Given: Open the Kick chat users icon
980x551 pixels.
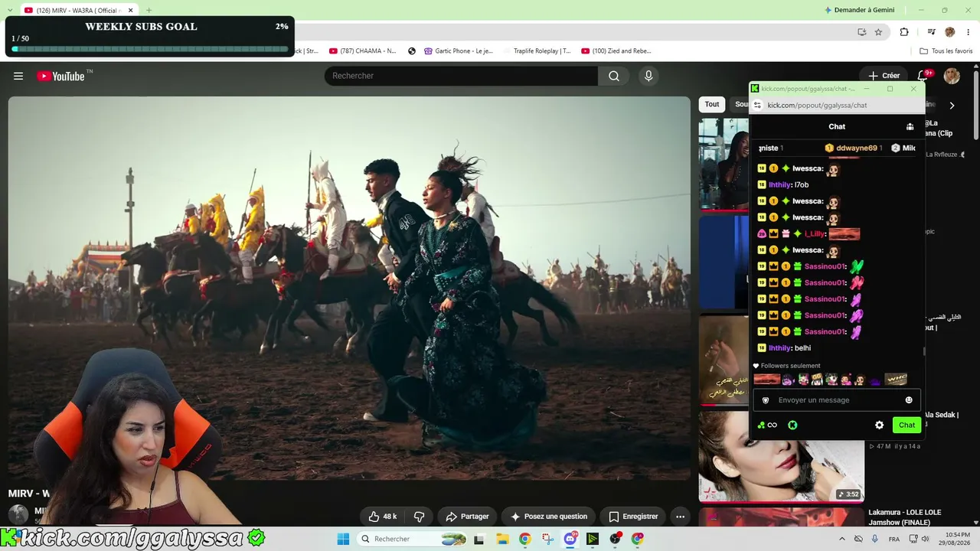Looking at the screenshot, I should tap(910, 127).
